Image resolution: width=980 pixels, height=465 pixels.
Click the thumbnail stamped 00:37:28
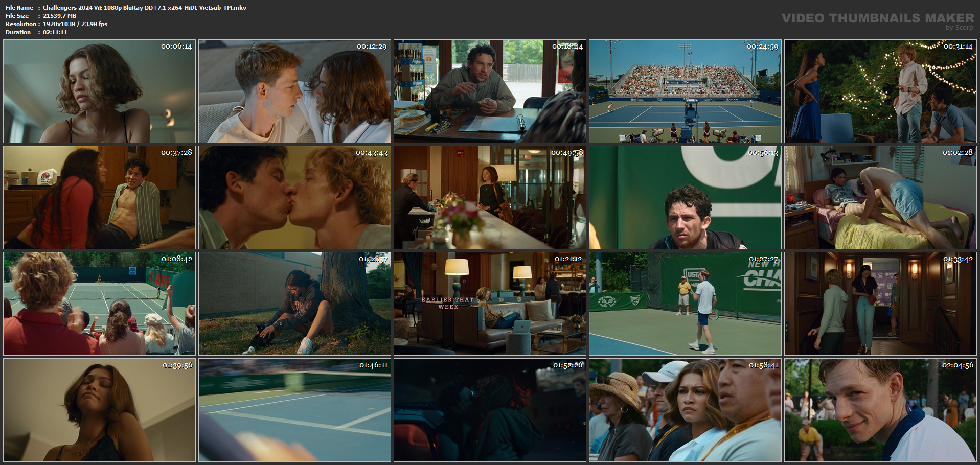click(x=100, y=197)
